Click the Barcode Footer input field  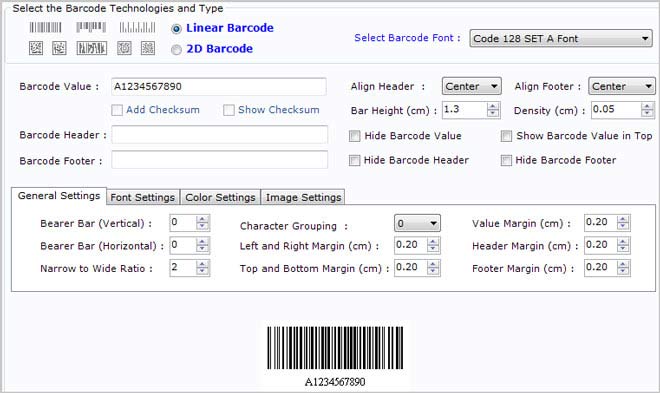pos(219,160)
